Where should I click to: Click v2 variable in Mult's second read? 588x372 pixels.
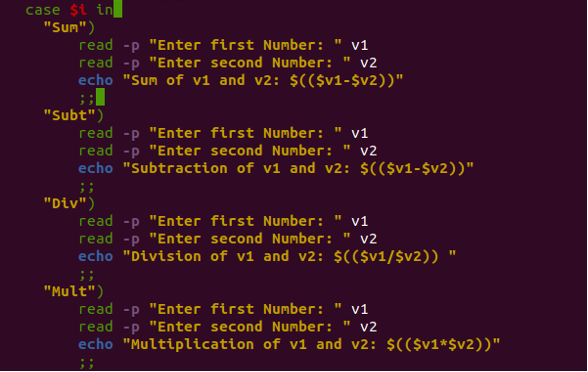coord(369,327)
